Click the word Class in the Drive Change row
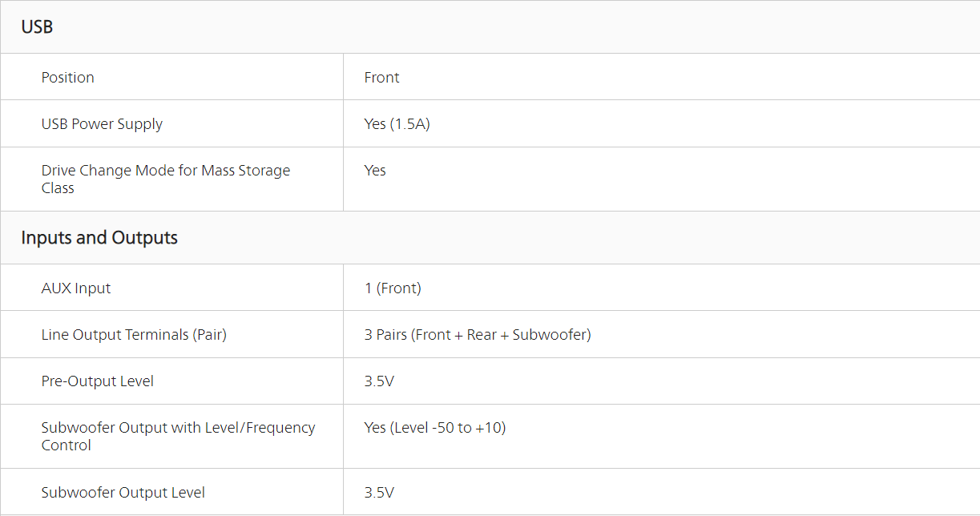This screenshot has width=980, height=516. click(58, 188)
